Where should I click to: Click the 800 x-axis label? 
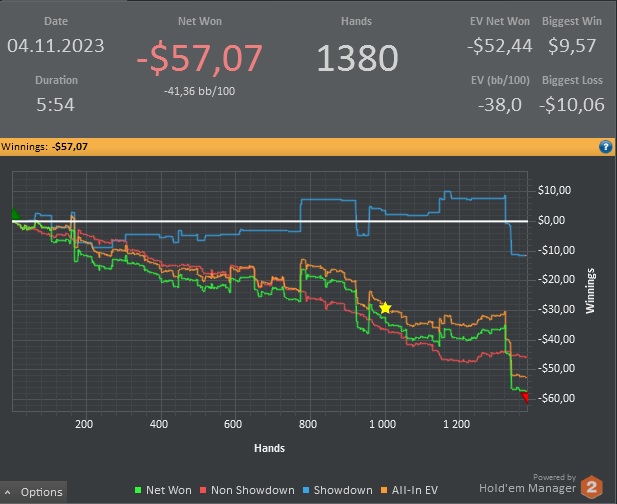pos(308,424)
